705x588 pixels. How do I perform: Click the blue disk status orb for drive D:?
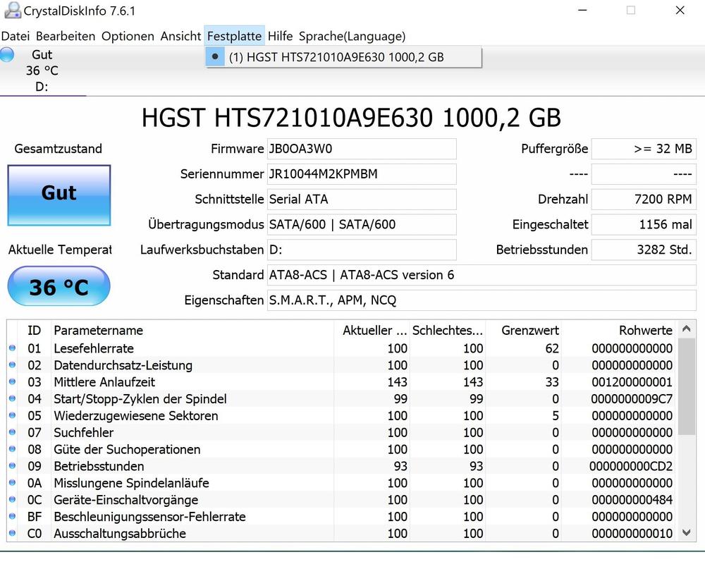click(7, 55)
